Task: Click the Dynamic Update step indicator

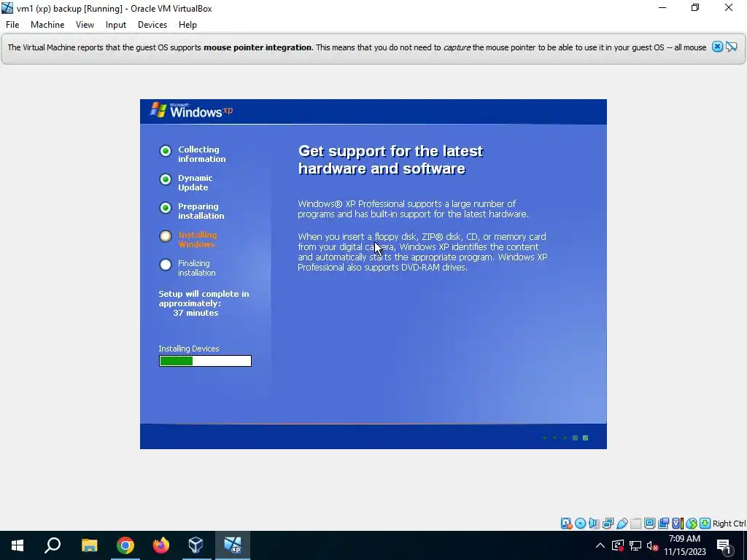Action: pyautogui.click(x=166, y=179)
